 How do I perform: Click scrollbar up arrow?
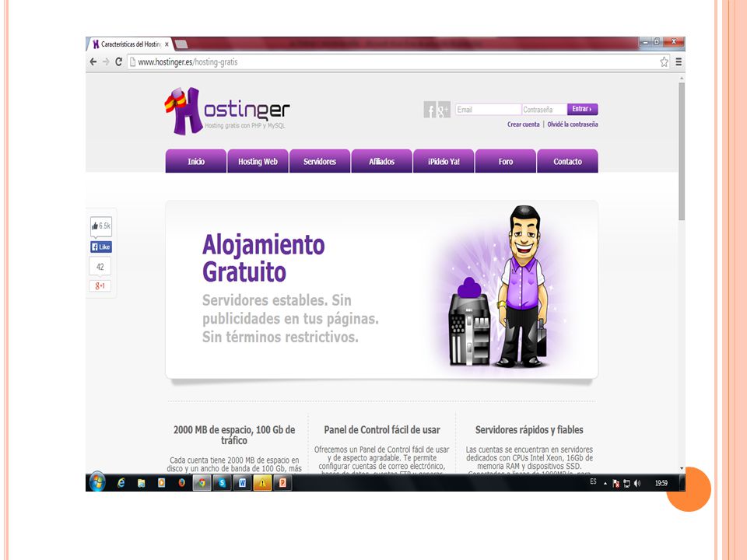(x=682, y=78)
